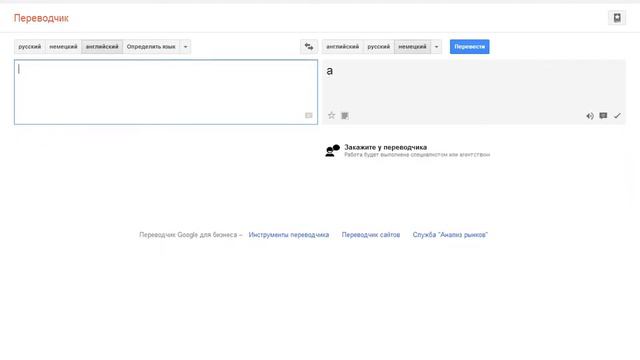The width and height of the screenshot is (640, 360).
Task: Open the Переводчик title link
Action: click(x=41, y=18)
